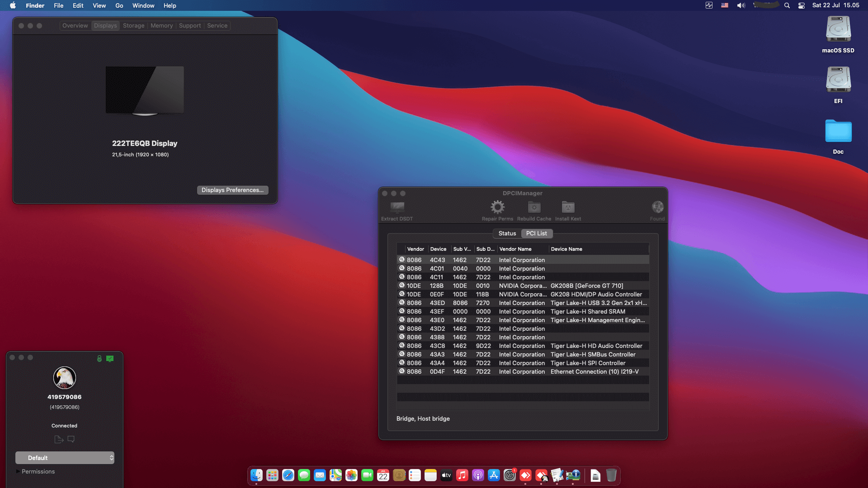The width and height of the screenshot is (868, 488).
Task: Click the 222TE6QB display thumbnail
Action: pos(145,91)
